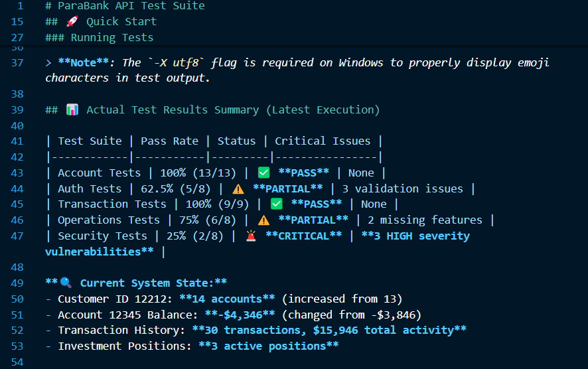Click '100% (9/9)' pass rate value
This screenshot has width=588, height=369.
click(217, 204)
